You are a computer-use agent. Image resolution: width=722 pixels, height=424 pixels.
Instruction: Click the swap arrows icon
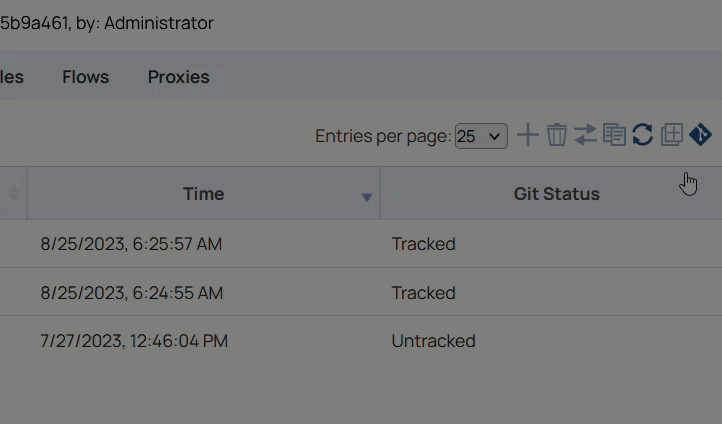585,135
